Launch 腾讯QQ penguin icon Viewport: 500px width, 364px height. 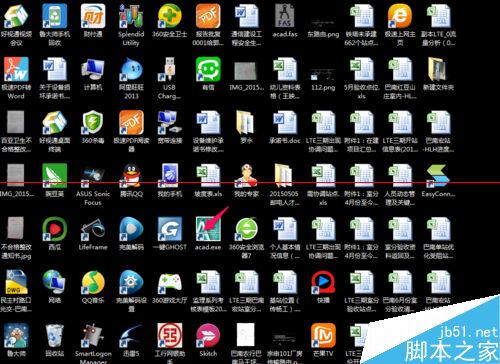(131, 175)
